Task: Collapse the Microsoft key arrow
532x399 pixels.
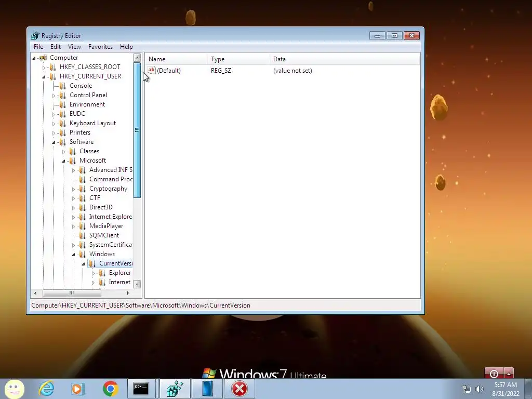Action: tap(63, 161)
